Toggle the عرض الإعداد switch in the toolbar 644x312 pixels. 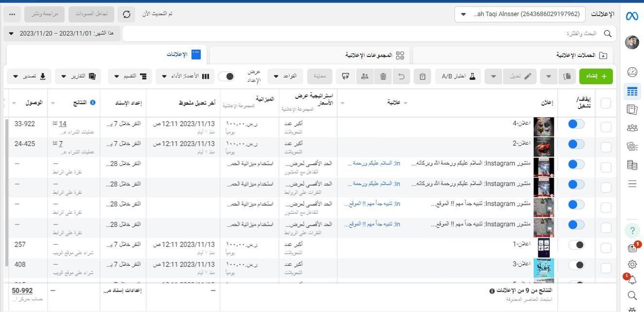tap(227, 76)
